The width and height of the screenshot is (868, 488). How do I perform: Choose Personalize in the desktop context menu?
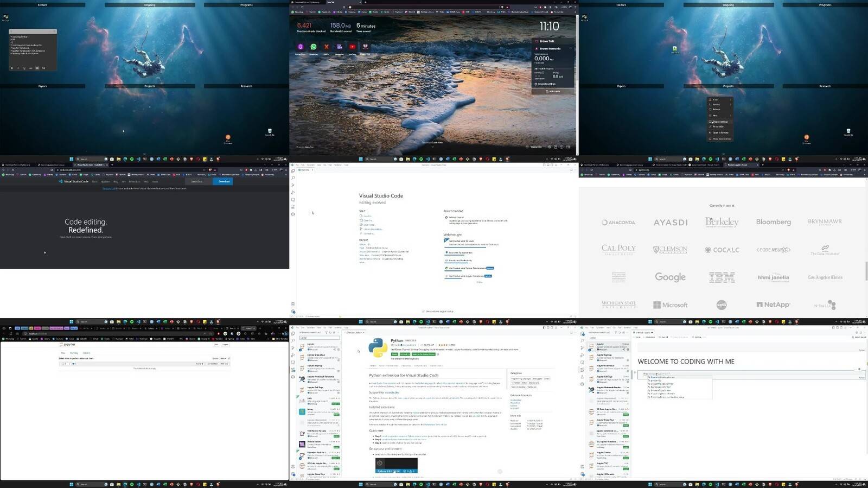(x=720, y=126)
